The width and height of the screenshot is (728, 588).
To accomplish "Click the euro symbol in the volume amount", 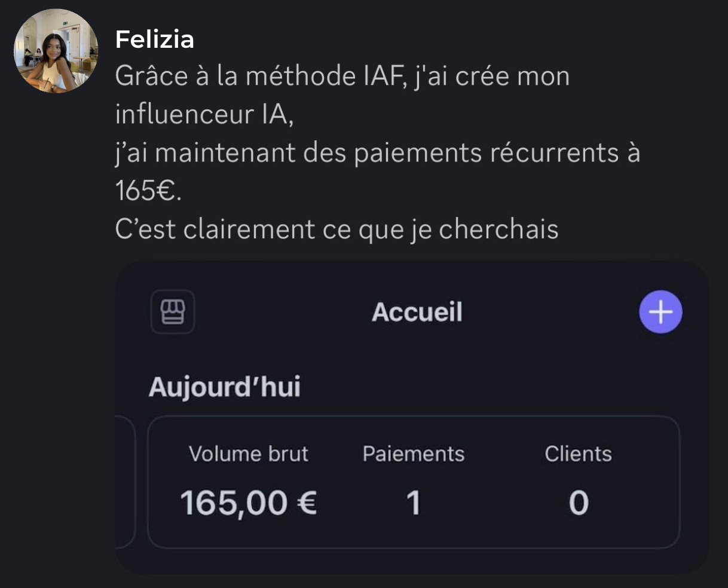I will 307,503.
